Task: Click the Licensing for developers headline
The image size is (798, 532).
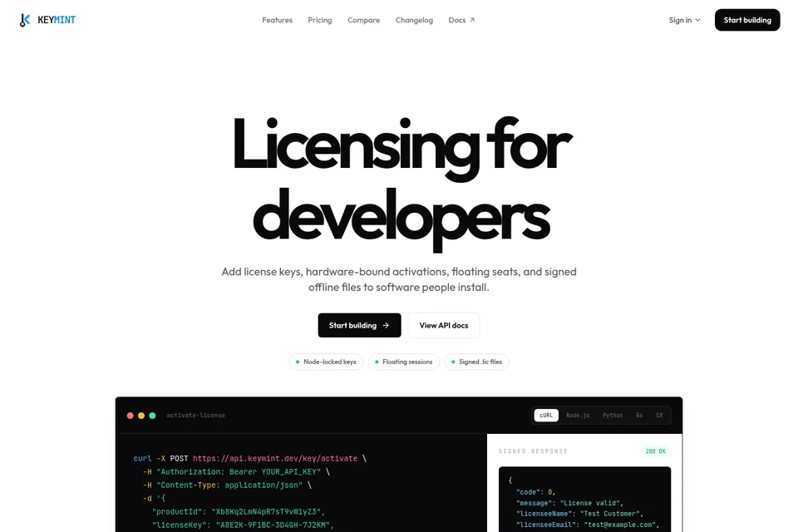Action: point(402,183)
